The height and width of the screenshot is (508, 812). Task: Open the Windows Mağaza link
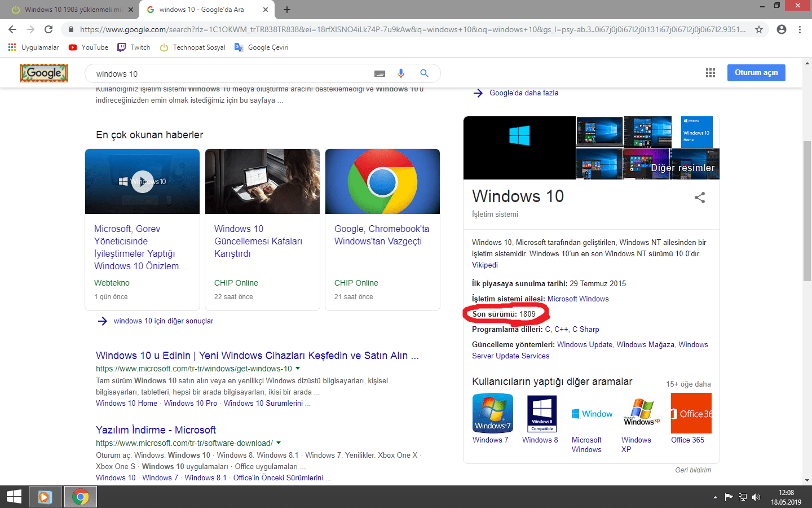pos(645,345)
